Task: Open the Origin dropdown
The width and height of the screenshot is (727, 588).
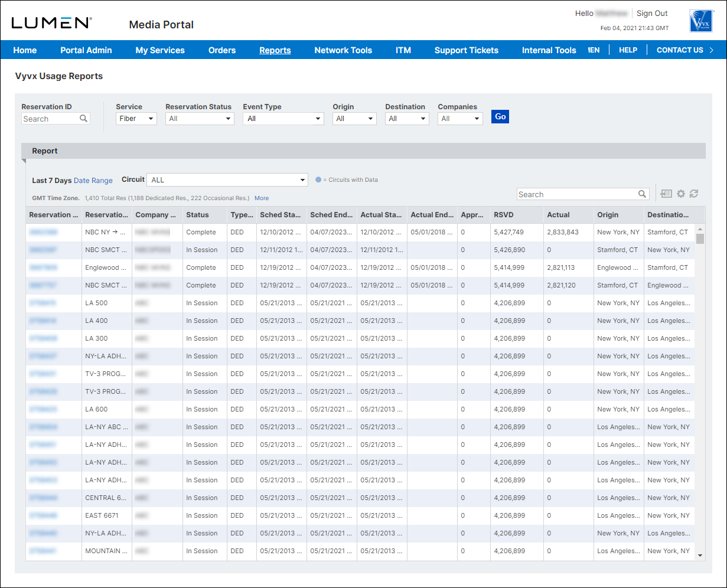Action: [354, 119]
